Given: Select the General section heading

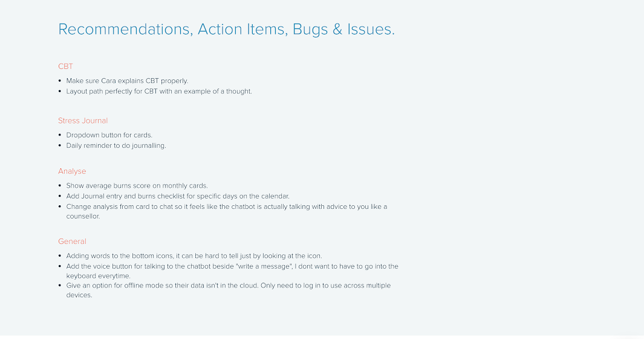Looking at the screenshot, I should tap(72, 242).
